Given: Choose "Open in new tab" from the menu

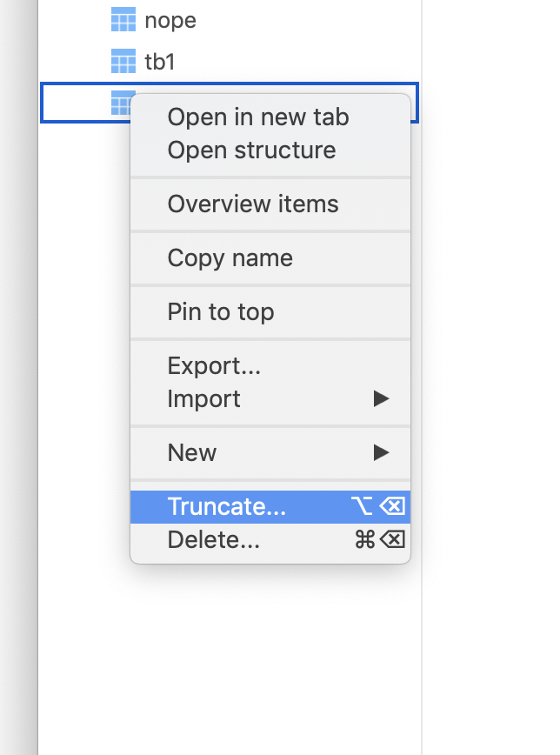Looking at the screenshot, I should pyautogui.click(x=257, y=117).
